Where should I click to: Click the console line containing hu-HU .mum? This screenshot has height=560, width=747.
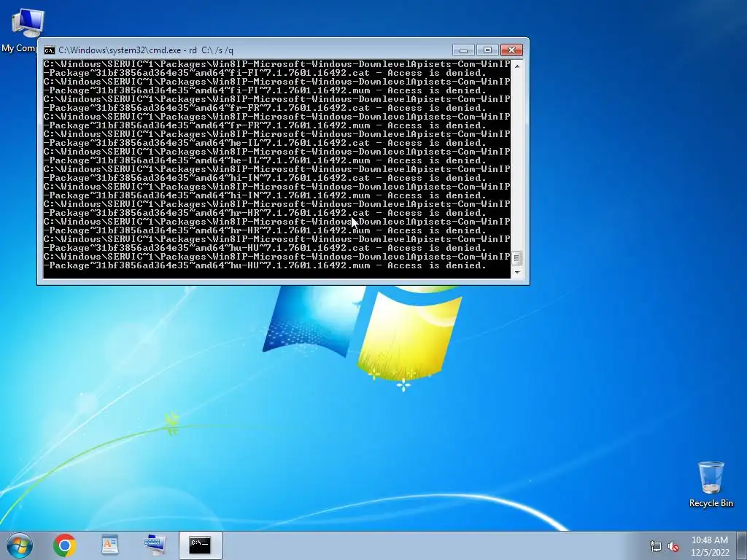(265, 265)
